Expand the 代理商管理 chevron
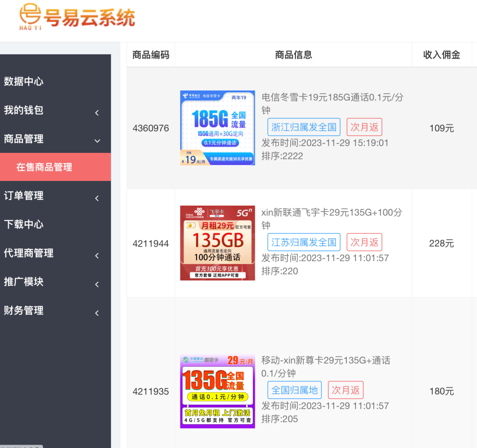Image resolution: width=477 pixels, height=448 pixels. [97, 255]
